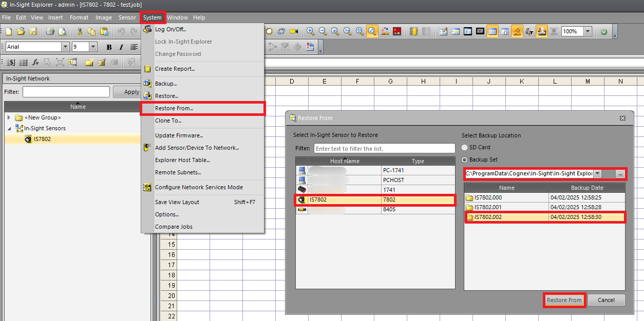Open the backup location path dropdown

click(598, 174)
